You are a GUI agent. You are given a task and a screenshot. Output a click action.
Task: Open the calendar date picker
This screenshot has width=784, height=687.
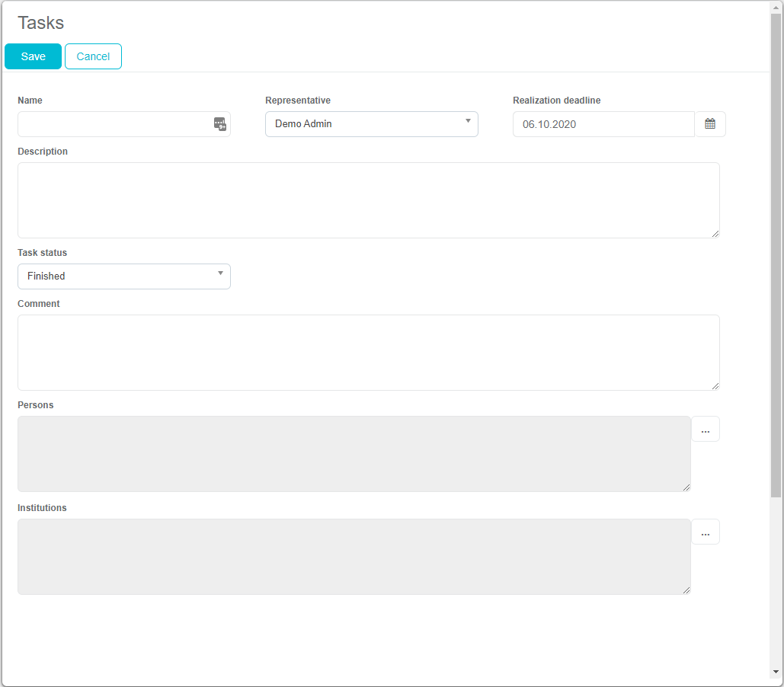tap(710, 124)
